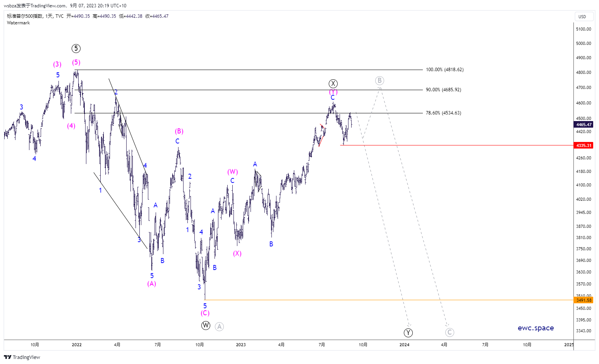Screen dimensions: 599x364
Task: Select the black circled W wave label
Action: pos(206,325)
